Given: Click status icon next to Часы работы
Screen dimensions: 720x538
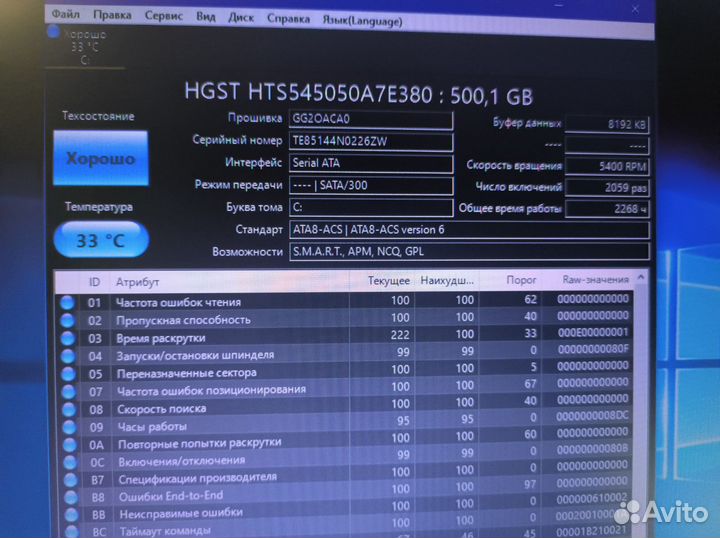Looking at the screenshot, I should coord(68,427).
